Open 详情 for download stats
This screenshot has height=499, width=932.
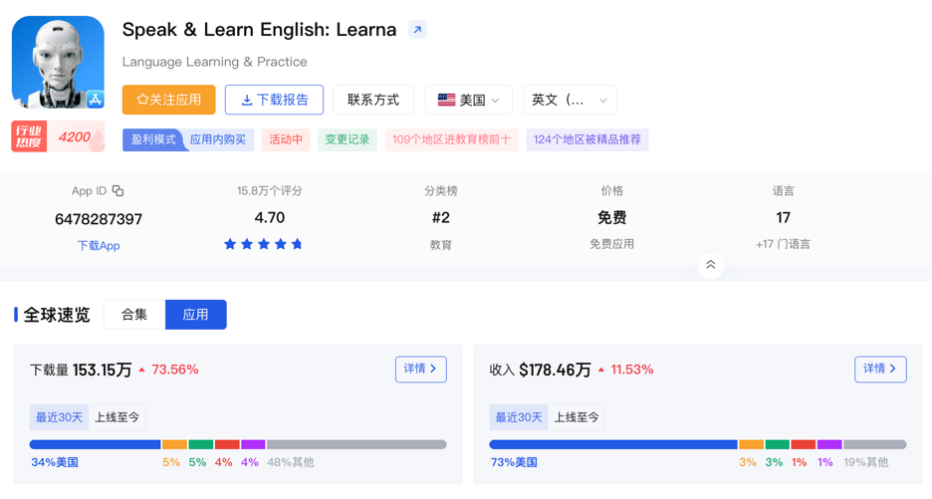[420, 369]
